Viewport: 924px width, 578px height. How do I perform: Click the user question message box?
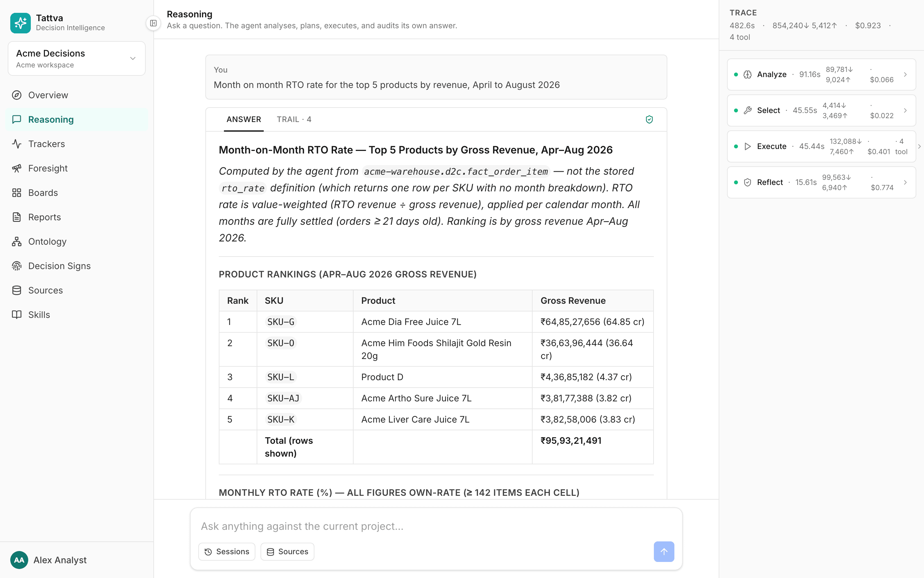coord(436,77)
